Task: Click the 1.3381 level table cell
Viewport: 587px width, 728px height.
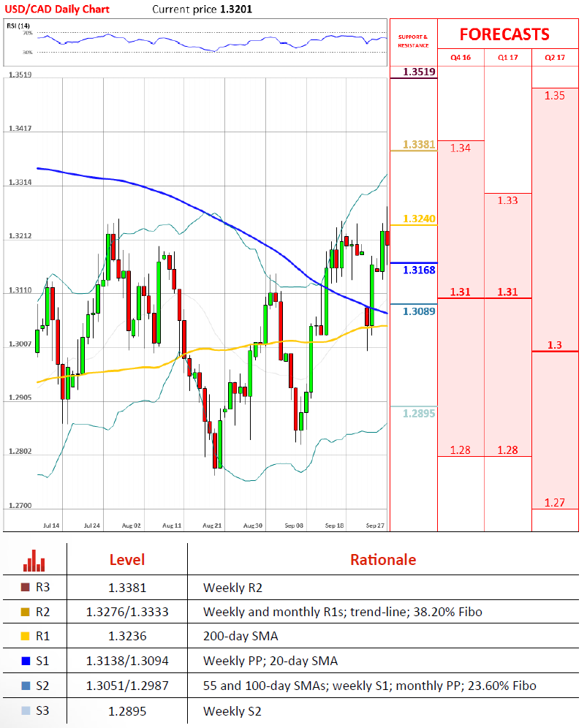Action: [127, 588]
